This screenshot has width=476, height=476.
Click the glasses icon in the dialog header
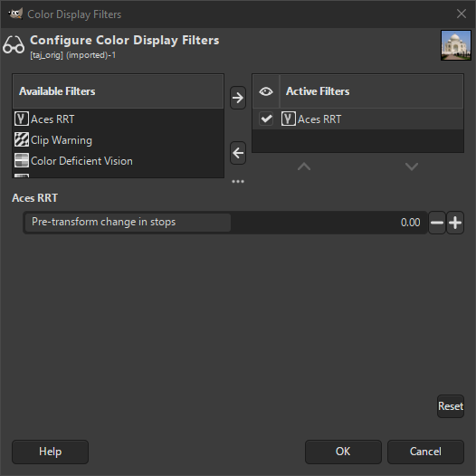pyautogui.click(x=14, y=45)
